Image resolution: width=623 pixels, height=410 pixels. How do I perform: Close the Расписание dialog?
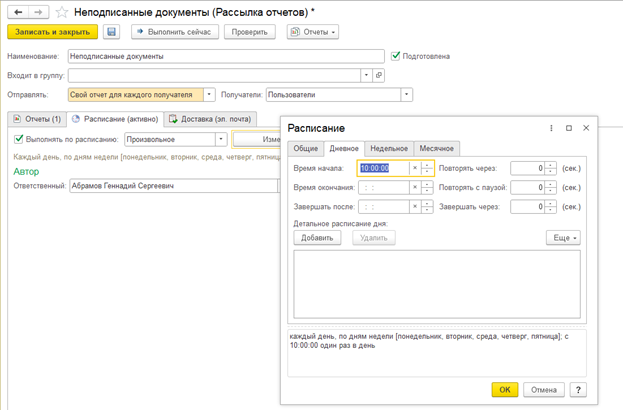click(x=586, y=128)
